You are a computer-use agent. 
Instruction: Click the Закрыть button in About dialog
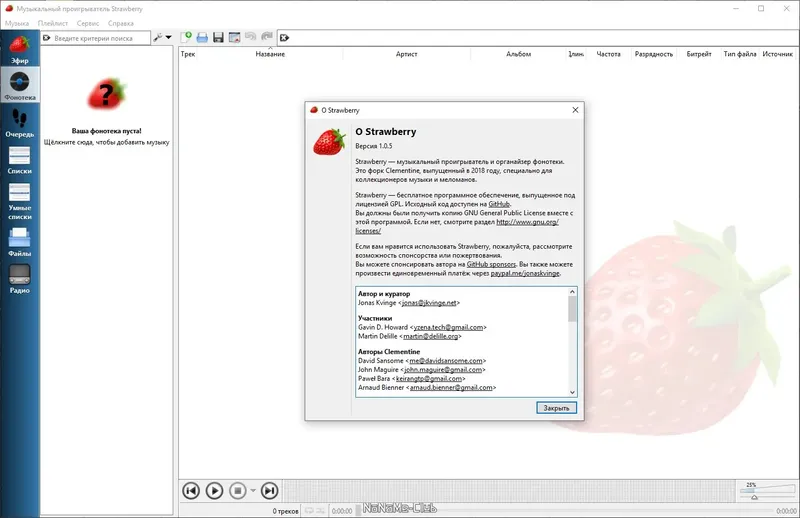point(556,408)
